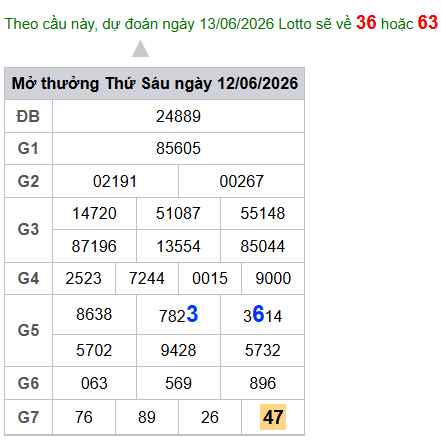This screenshot has width=441, height=440.
Task: Click the G6 row label
Action: tap(28, 383)
